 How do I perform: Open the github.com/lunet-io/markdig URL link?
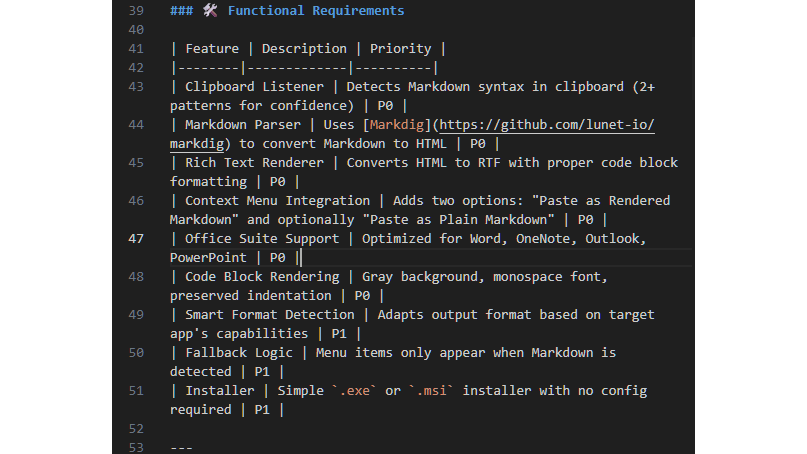click(x=547, y=125)
